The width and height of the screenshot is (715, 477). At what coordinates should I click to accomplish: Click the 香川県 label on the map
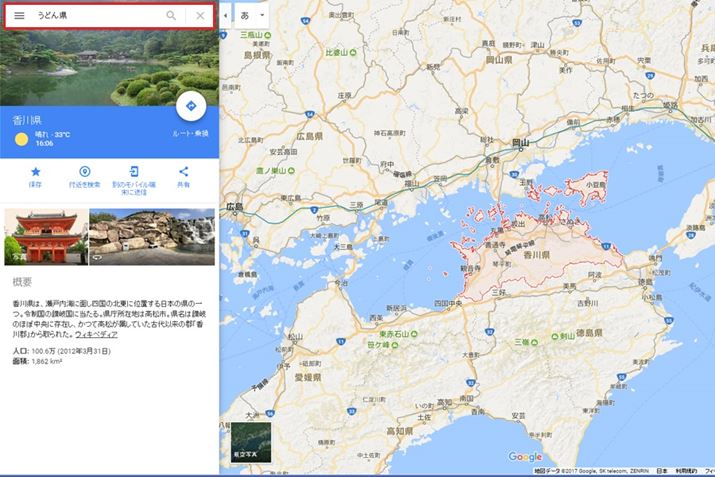coord(540,256)
